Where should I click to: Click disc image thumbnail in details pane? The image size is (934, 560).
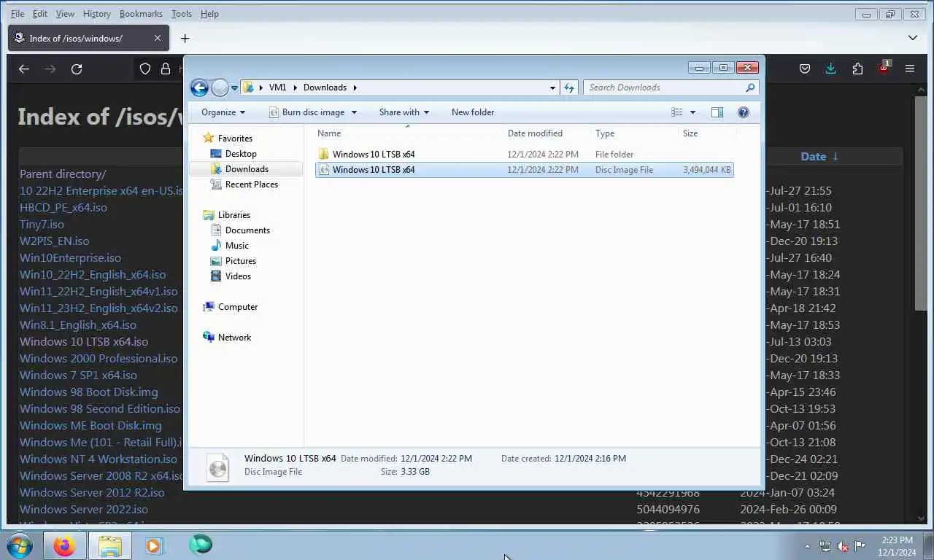217,467
